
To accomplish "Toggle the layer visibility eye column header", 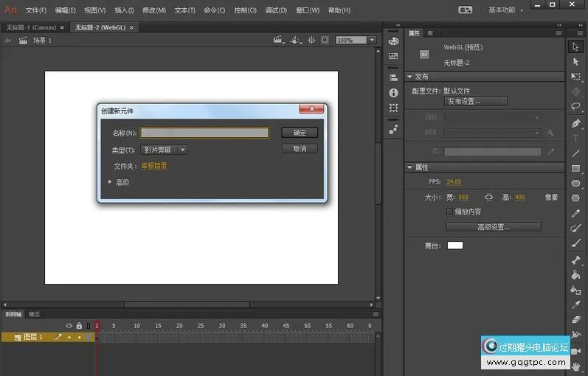I will pos(69,325).
